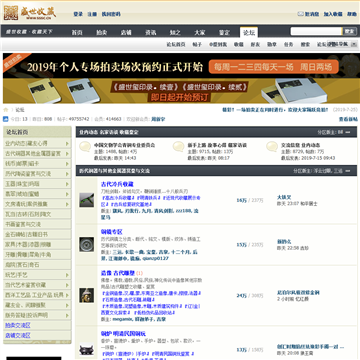
Task: Open the 古代冷兵收藏 forum title
Action: click(x=117, y=184)
